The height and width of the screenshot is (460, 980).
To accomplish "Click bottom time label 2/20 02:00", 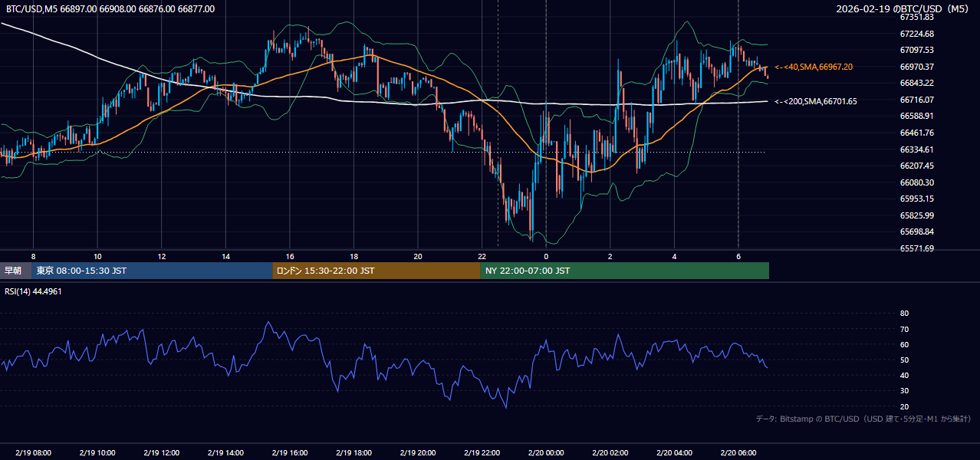I will point(610,453).
